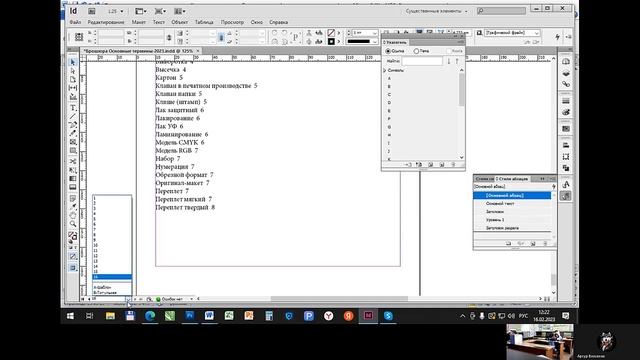Screen dimensions: 640x360
Task: Open the View Options dropdown
Action: pyautogui.click(x=140, y=11)
